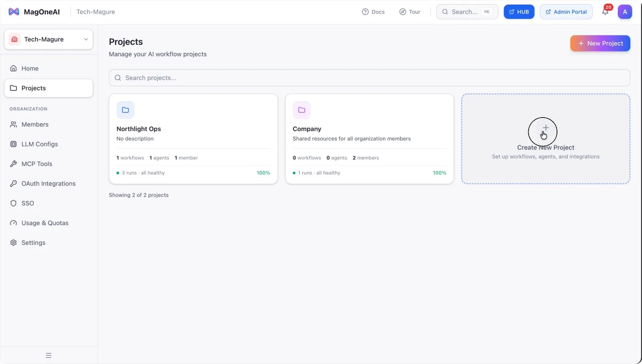642x364 pixels.
Task: Click the Create New Project label
Action: click(546, 148)
